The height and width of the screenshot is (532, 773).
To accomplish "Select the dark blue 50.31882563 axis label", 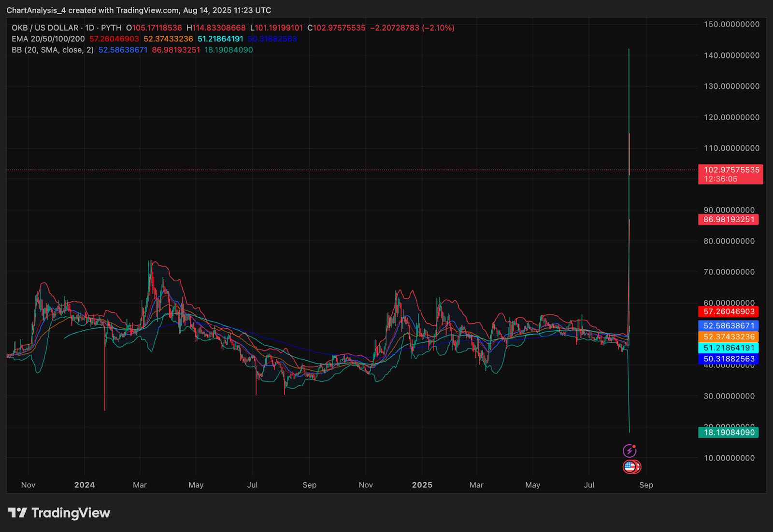I will click(x=729, y=359).
